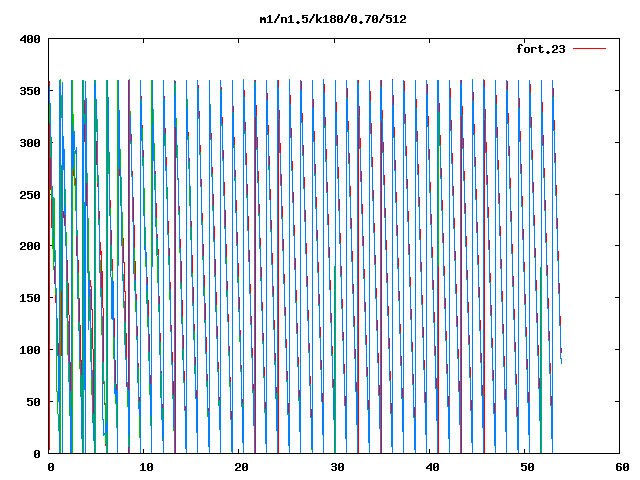Click y-axis label 100
The height and width of the screenshot is (480, 640).
(x=30, y=350)
